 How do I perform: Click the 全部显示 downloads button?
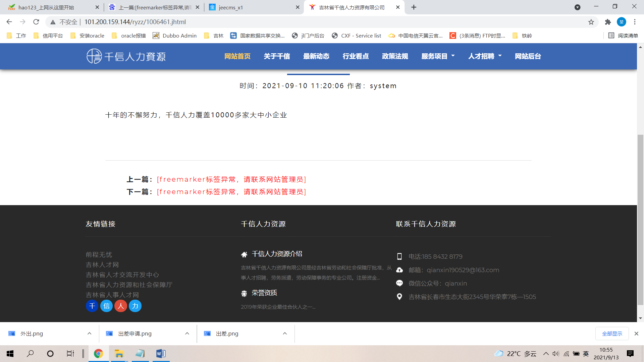click(612, 334)
